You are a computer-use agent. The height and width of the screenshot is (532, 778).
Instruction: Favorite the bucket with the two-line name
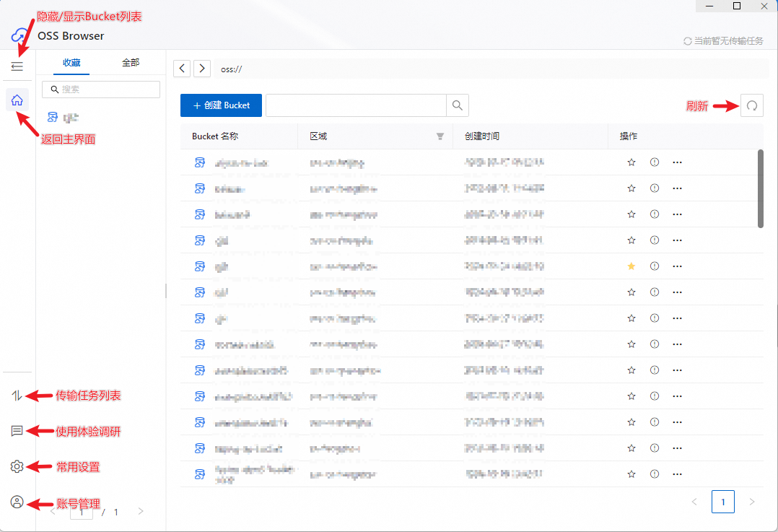[631, 474]
